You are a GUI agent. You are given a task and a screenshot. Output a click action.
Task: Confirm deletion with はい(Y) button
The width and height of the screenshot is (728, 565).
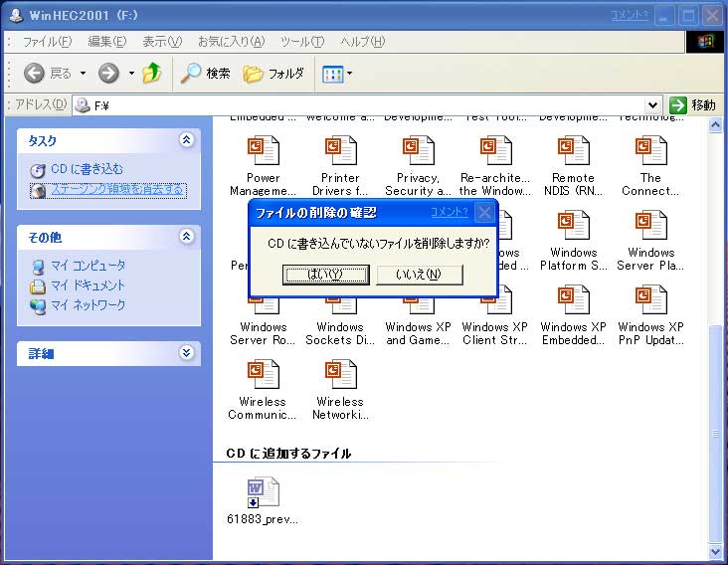(x=326, y=275)
